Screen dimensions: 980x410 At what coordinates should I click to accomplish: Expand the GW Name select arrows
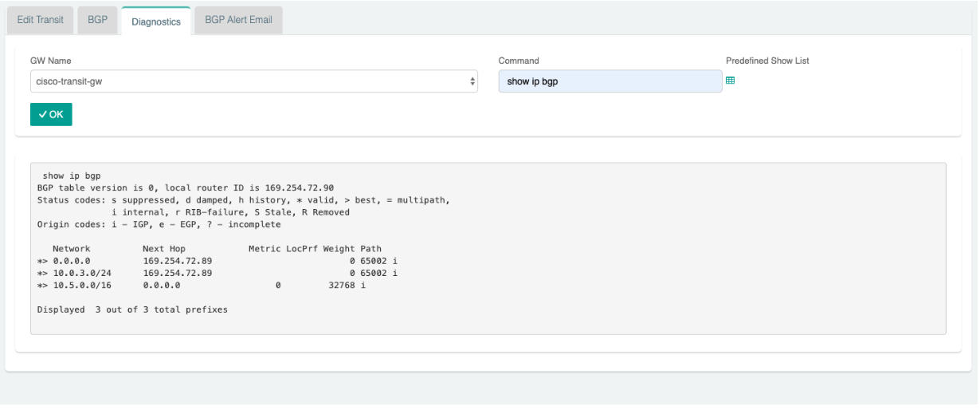click(x=472, y=81)
